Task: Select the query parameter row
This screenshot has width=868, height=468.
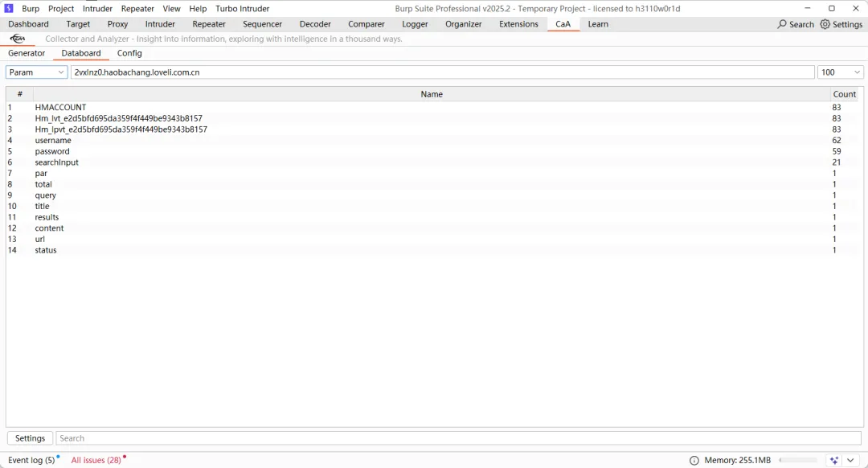Action: tap(432, 195)
